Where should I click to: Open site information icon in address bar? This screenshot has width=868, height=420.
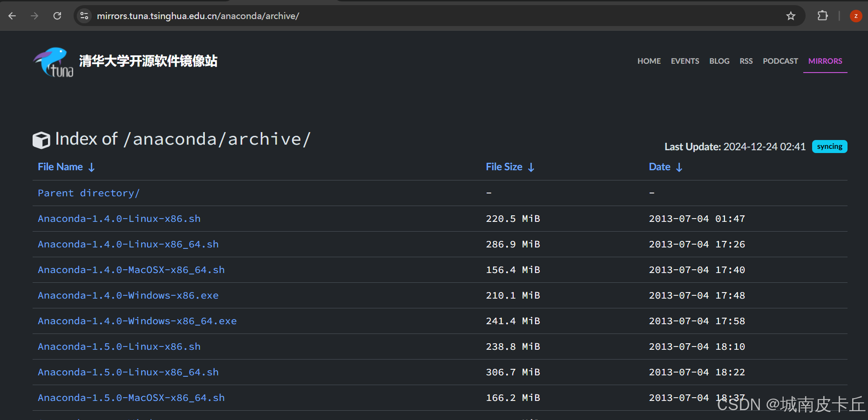[x=84, y=16]
